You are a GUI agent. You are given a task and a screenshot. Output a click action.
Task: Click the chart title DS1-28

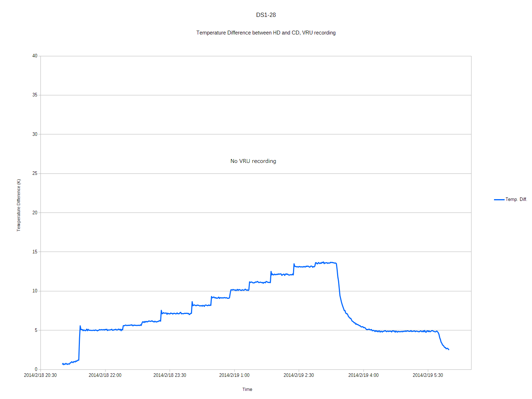pyautogui.click(x=266, y=15)
